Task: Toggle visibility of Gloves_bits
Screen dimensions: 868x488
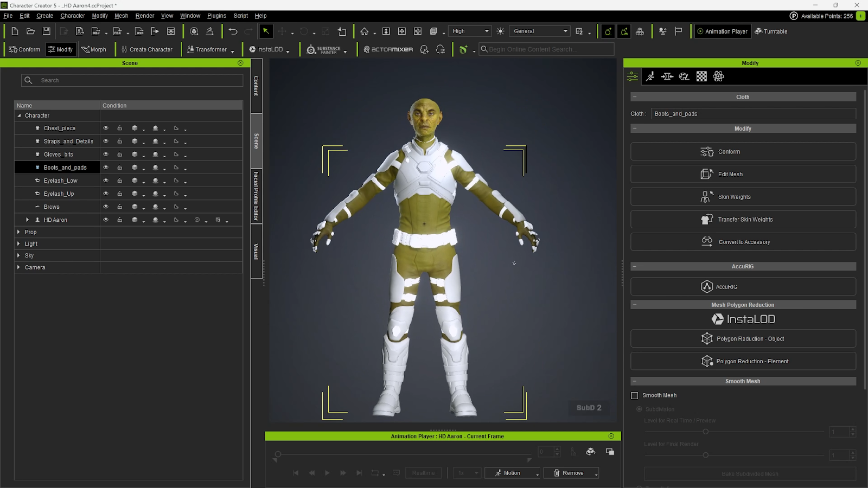Action: (106, 155)
